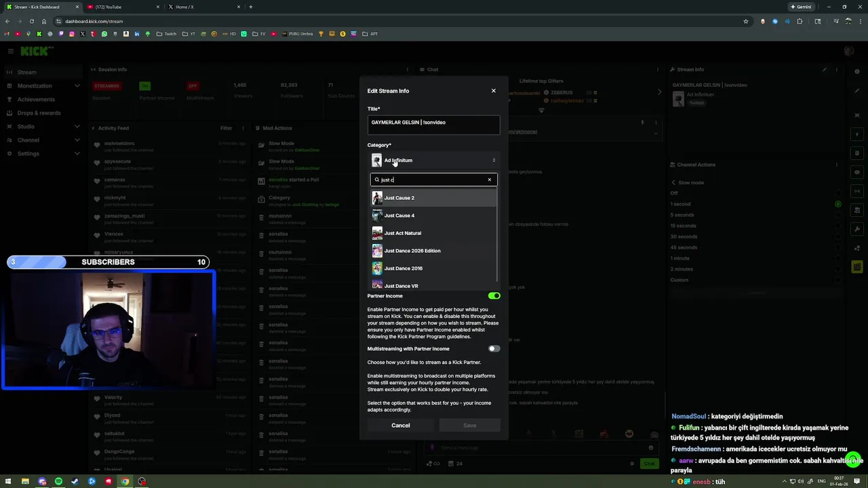Open the Category dropdown showing Ad Infinitum

coord(434,161)
